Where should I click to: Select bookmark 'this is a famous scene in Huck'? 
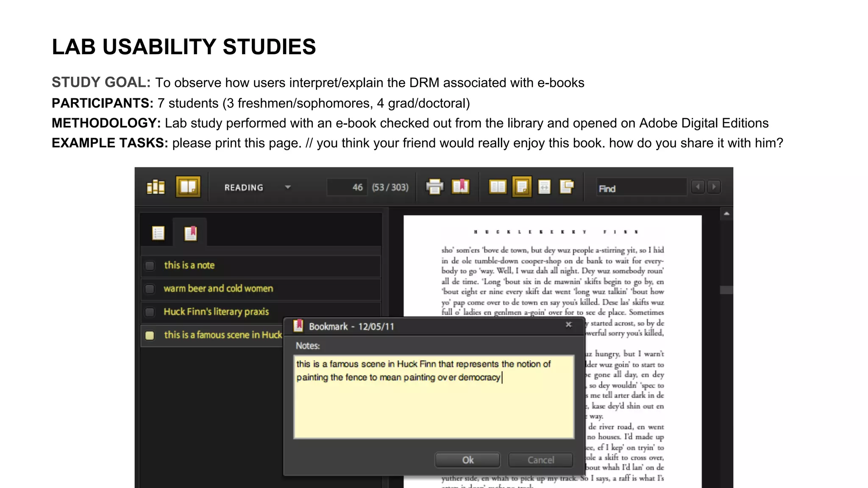click(212, 335)
